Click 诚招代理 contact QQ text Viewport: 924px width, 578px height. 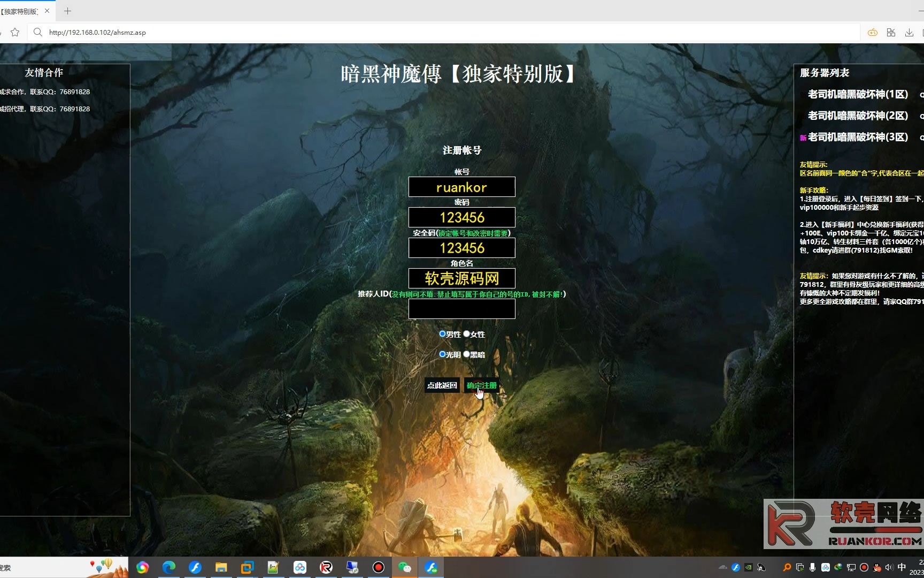(45, 109)
